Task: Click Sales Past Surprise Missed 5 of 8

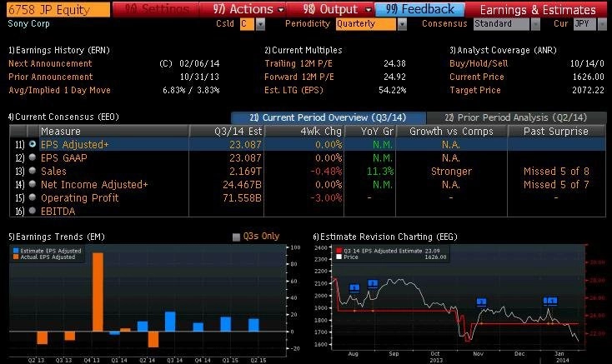Action: (556, 171)
